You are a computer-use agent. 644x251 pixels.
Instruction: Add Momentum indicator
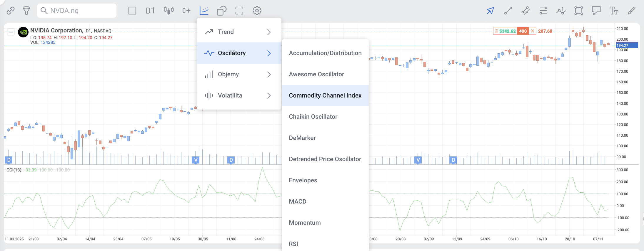[325, 223]
